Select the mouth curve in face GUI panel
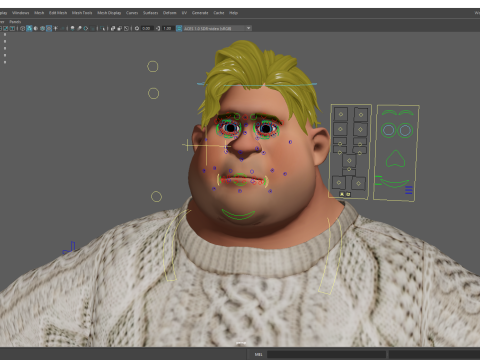Viewport: 480px width, 360px height. click(x=395, y=183)
